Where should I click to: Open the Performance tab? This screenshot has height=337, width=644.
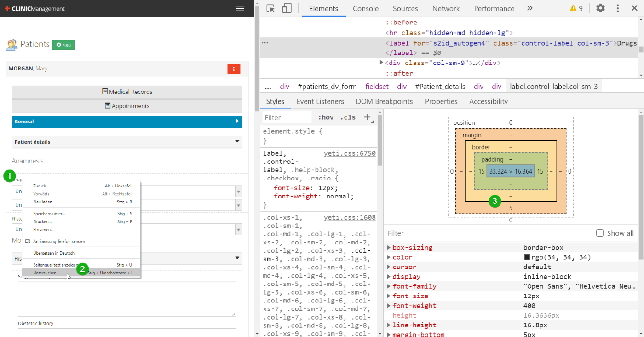pos(494,8)
